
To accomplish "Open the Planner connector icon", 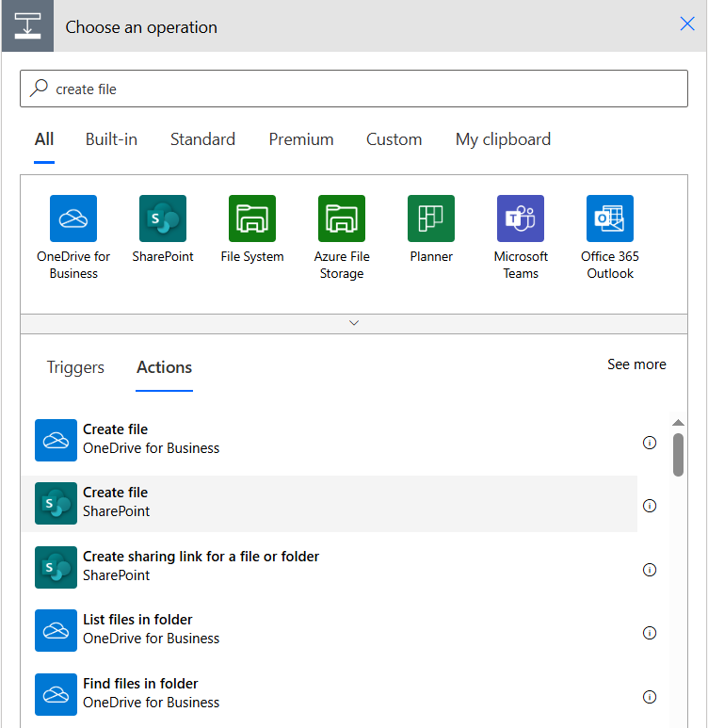I will coord(431,218).
